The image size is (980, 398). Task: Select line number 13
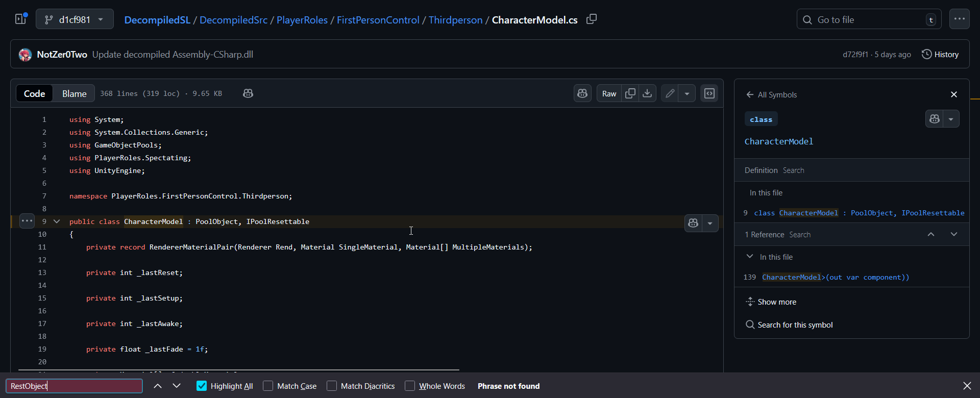point(42,272)
